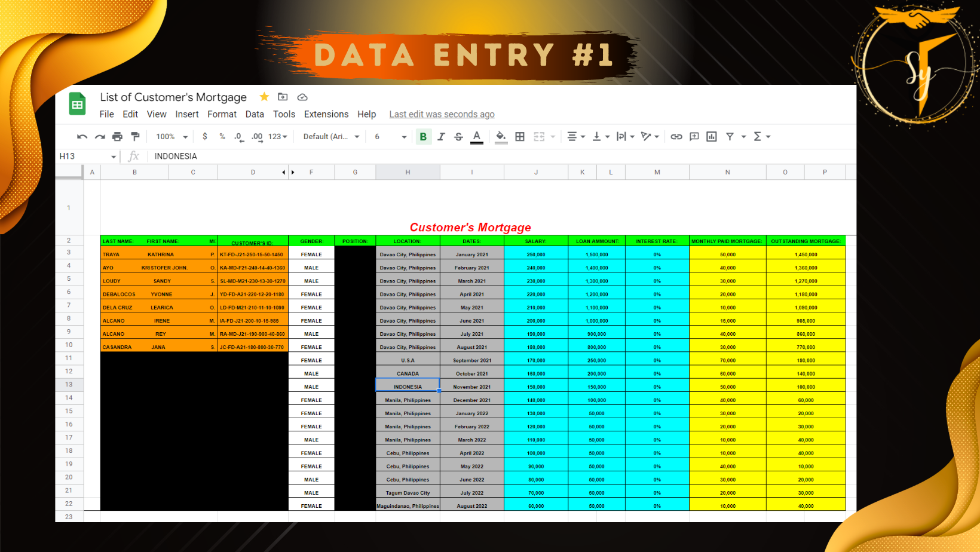
Task: Click the formula bar containing INDONESIA
Action: coord(502,156)
